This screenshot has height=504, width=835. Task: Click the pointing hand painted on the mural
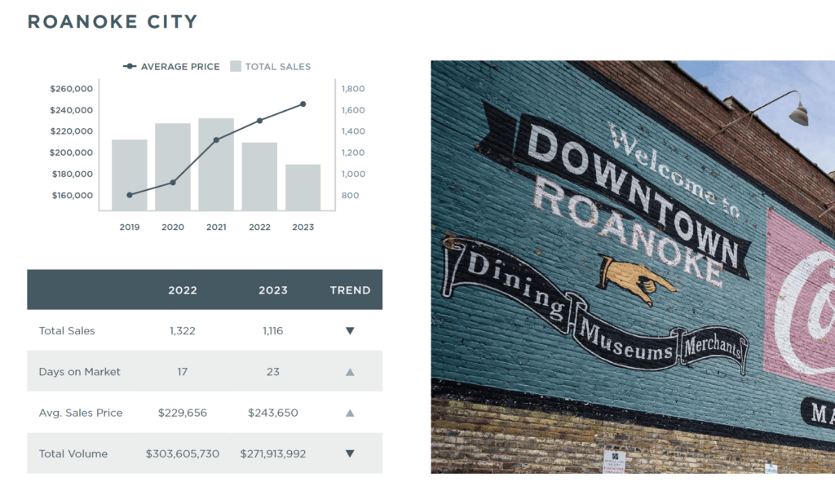pyautogui.click(x=638, y=276)
